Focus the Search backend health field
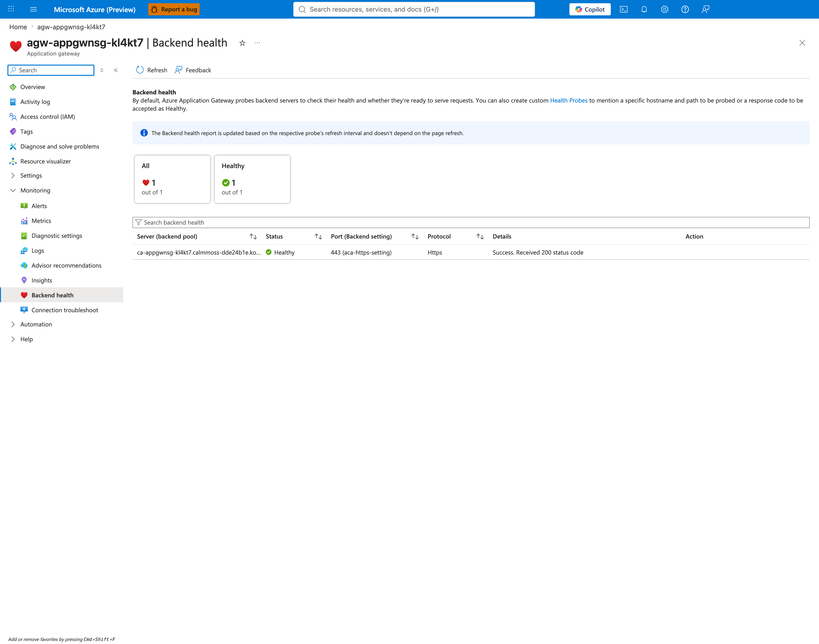819x644 pixels. [471, 222]
